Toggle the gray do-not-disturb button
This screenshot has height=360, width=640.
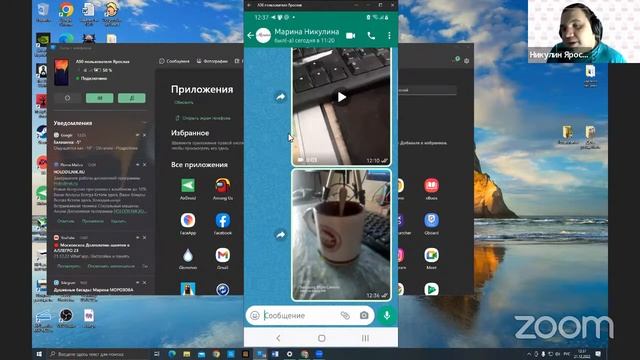[x=67, y=98]
